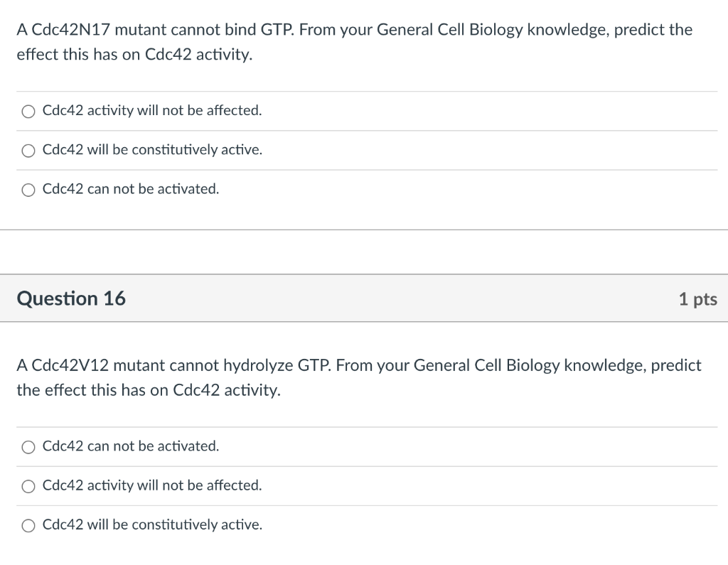Click the "Question 16" heading
This screenshot has height=565, width=728.
tap(71, 298)
